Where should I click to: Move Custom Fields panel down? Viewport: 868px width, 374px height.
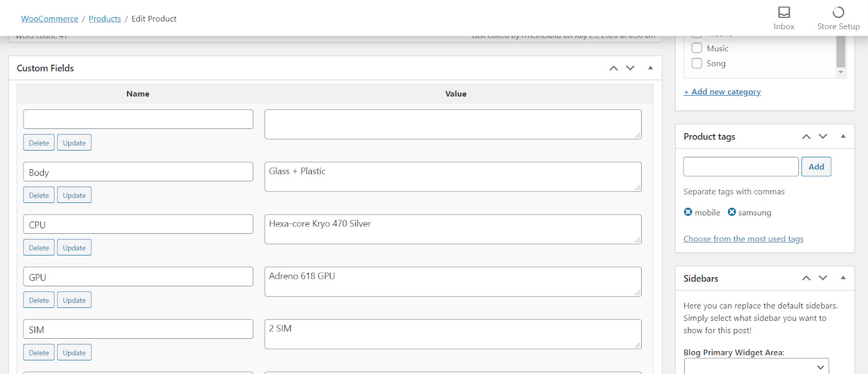pos(630,68)
